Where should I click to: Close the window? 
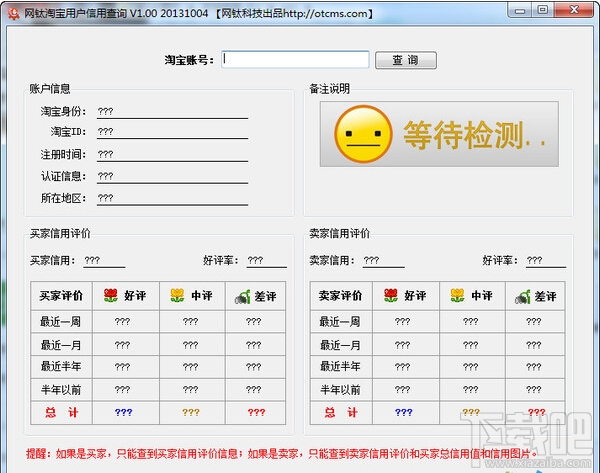(x=574, y=10)
